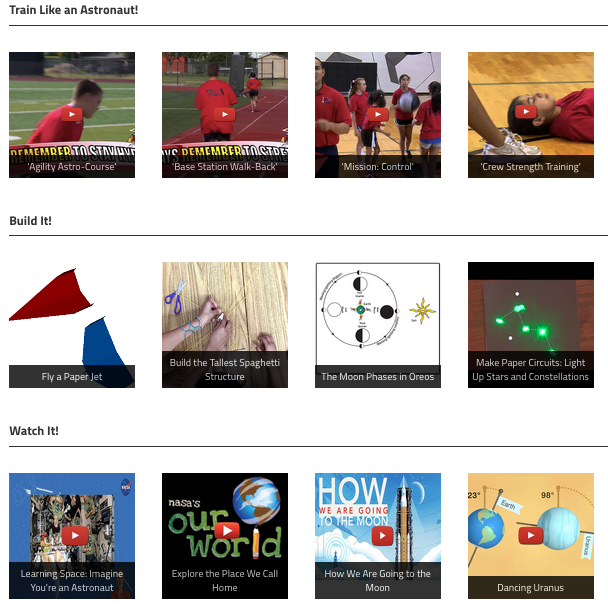Click the 'Base Station Walk-Back' caption
The image size is (608, 604).
click(x=225, y=167)
